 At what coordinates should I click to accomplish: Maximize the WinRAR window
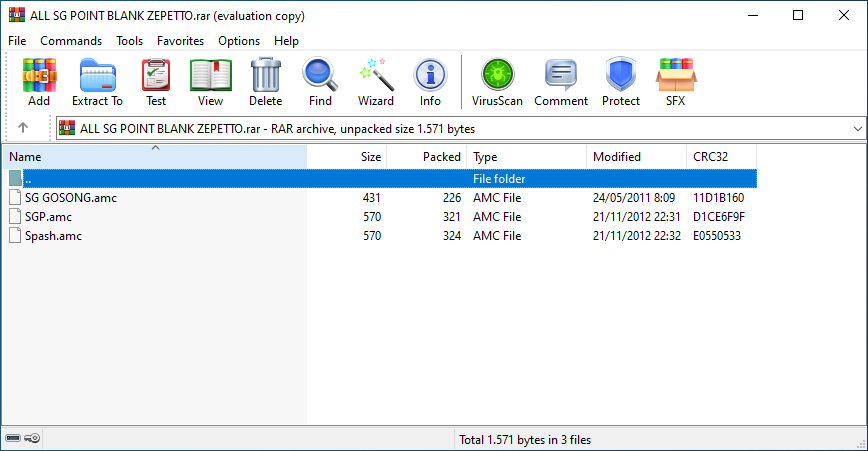click(x=798, y=15)
